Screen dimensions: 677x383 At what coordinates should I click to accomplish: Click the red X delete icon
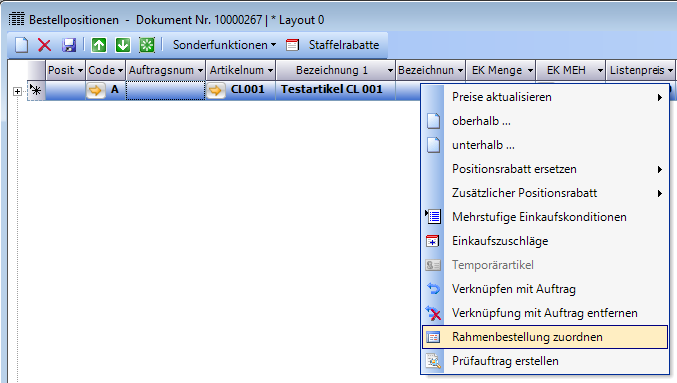44,45
